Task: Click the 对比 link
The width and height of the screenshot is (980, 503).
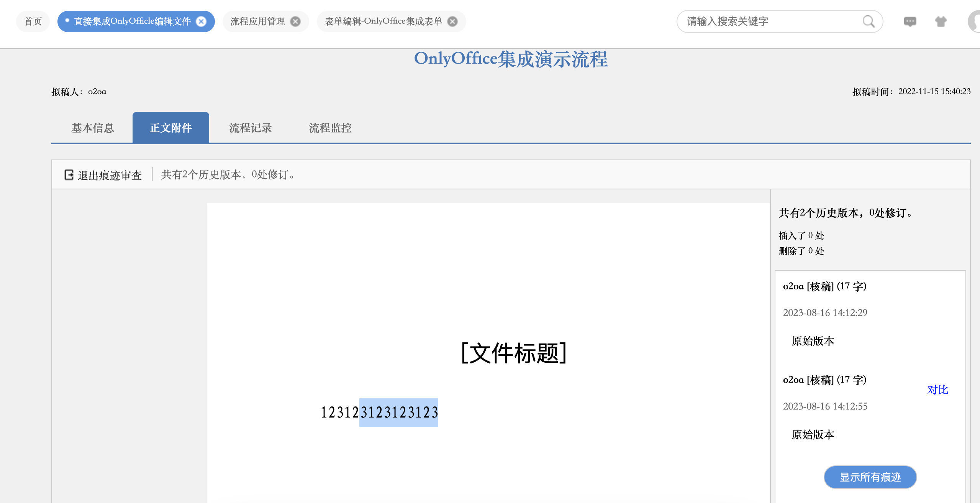Action: 937,390
